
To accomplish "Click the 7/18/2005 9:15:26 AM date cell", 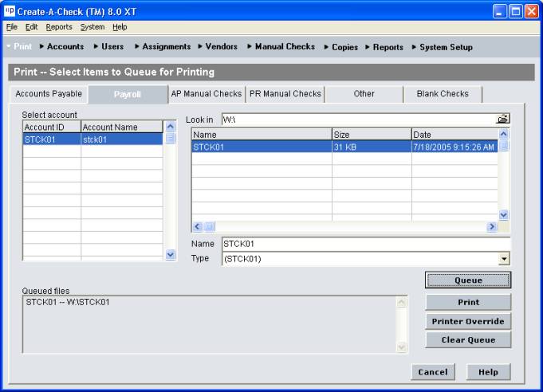I will pyautogui.click(x=454, y=147).
